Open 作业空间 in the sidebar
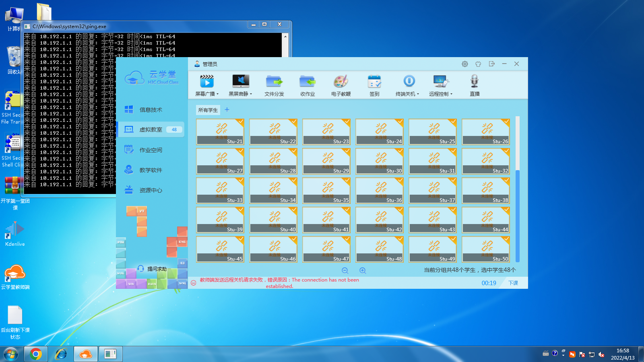 (x=151, y=150)
